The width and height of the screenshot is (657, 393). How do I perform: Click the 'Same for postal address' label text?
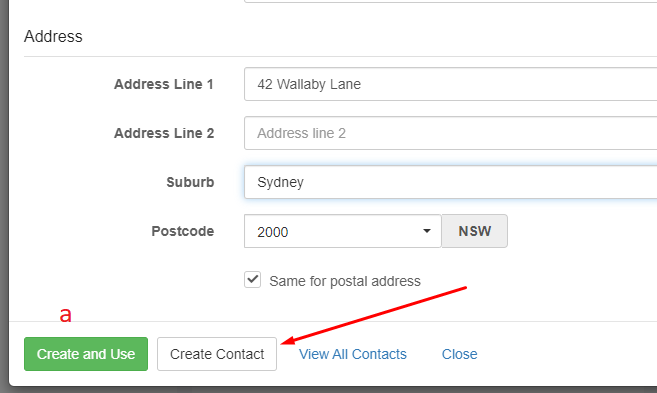(345, 281)
